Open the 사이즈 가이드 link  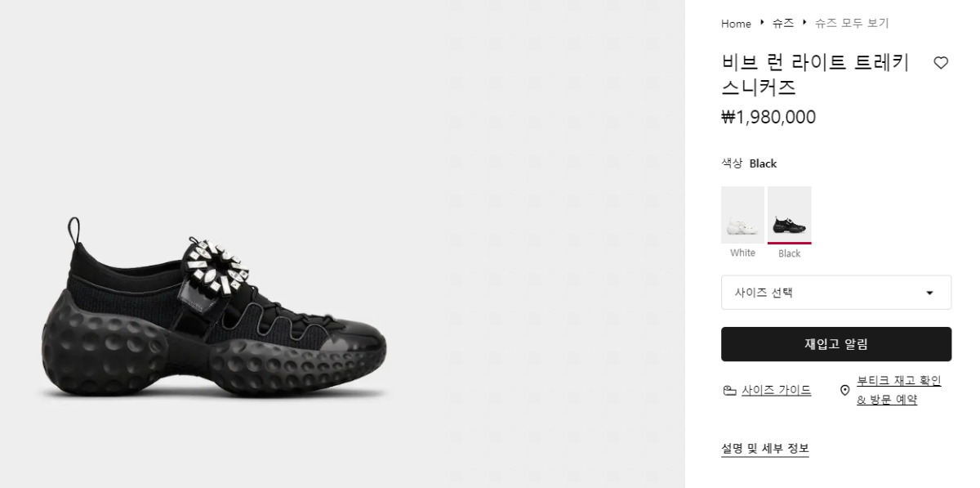tap(777, 391)
